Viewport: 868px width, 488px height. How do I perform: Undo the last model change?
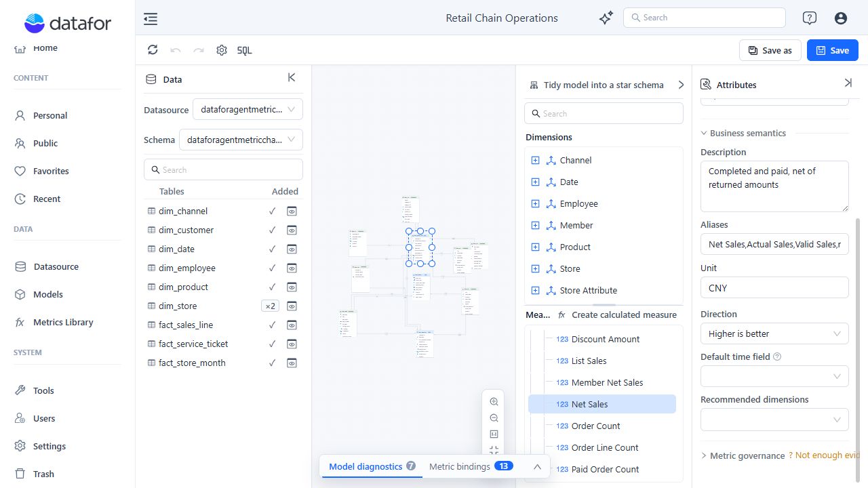click(x=176, y=50)
